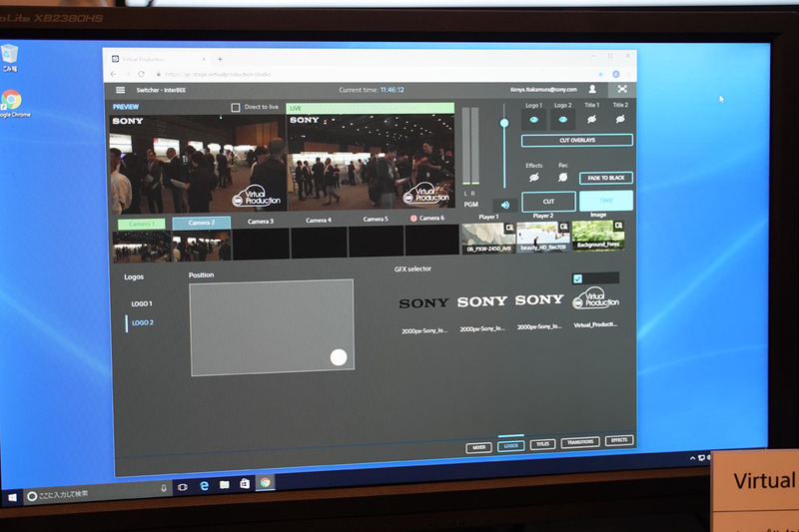The image size is (799, 532).
Task: Open Player 1 clip search icon
Action: tap(509, 228)
